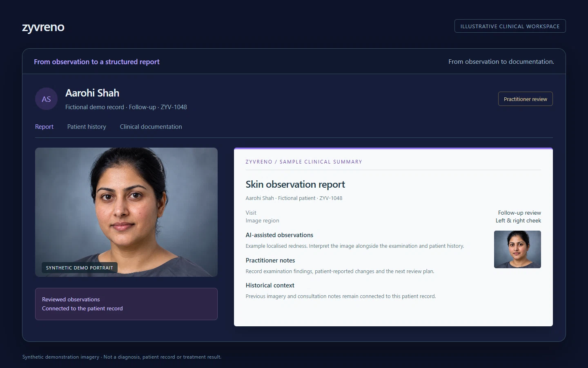The height and width of the screenshot is (368, 588).
Task: Click Connected to the patient record
Action: click(82, 308)
